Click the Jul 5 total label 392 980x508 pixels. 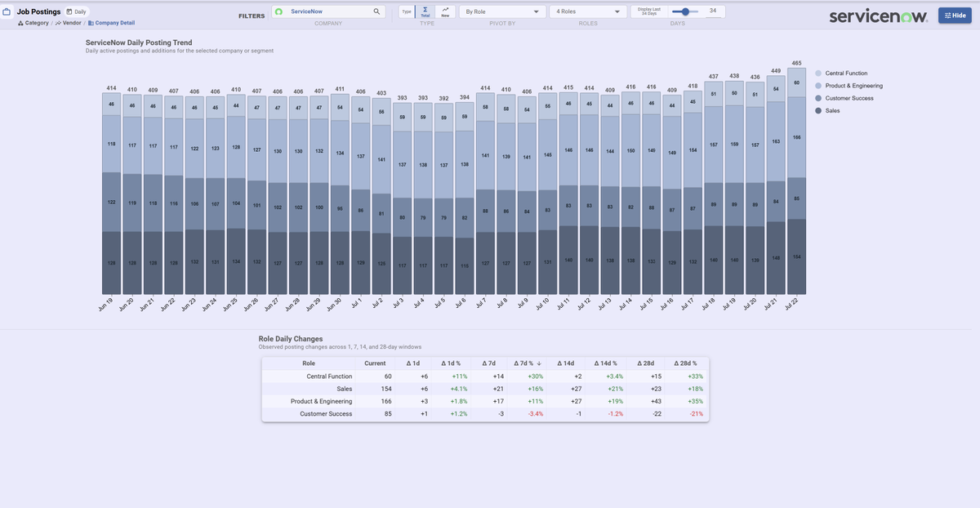tap(443, 98)
